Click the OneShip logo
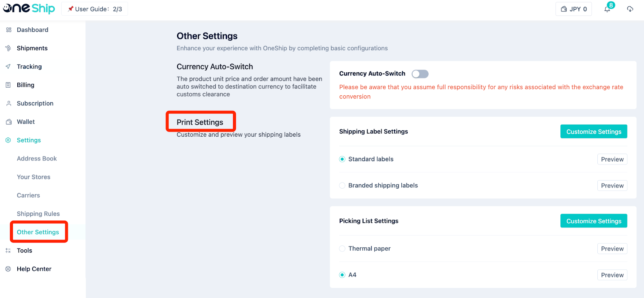Image resolution: width=644 pixels, height=298 pixels. (29, 8)
